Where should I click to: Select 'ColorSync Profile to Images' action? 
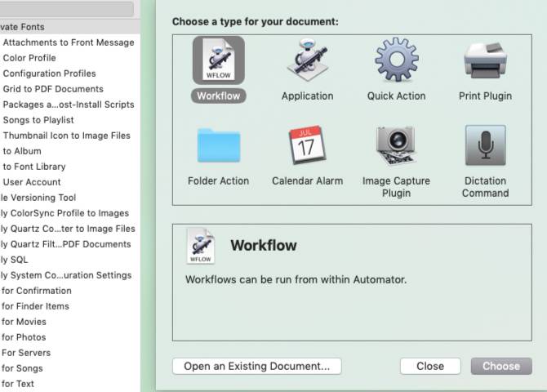(69, 213)
